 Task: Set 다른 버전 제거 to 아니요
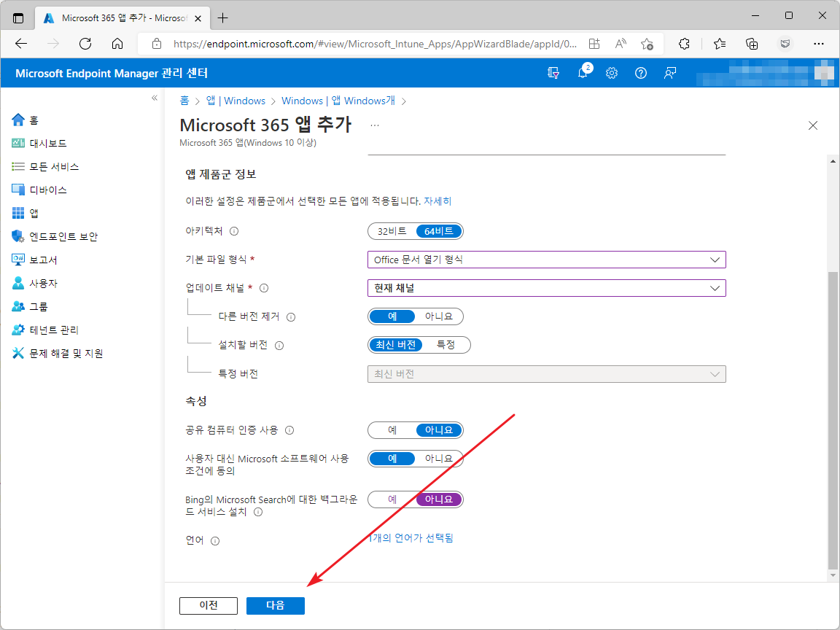pyautogui.click(x=439, y=316)
